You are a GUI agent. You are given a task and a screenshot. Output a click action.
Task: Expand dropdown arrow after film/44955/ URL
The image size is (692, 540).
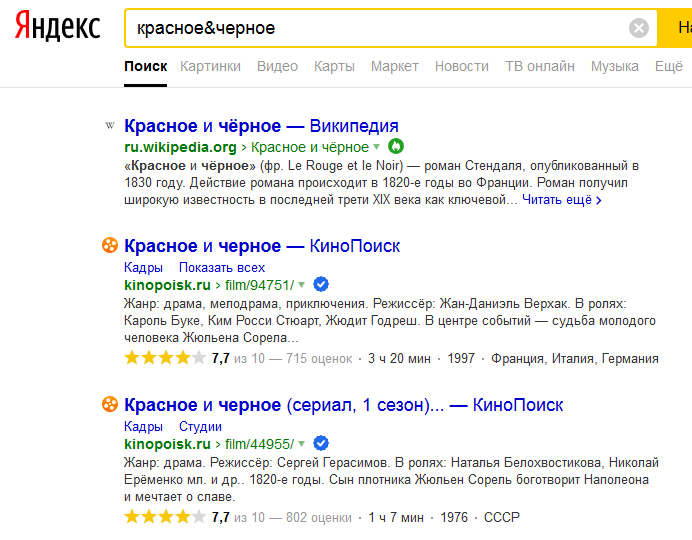point(301,443)
